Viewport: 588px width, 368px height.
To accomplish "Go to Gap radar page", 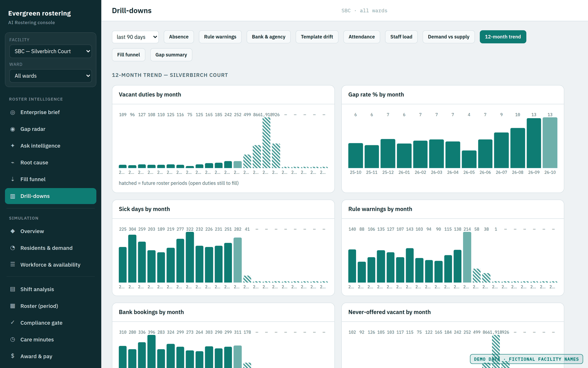I will (51, 129).
